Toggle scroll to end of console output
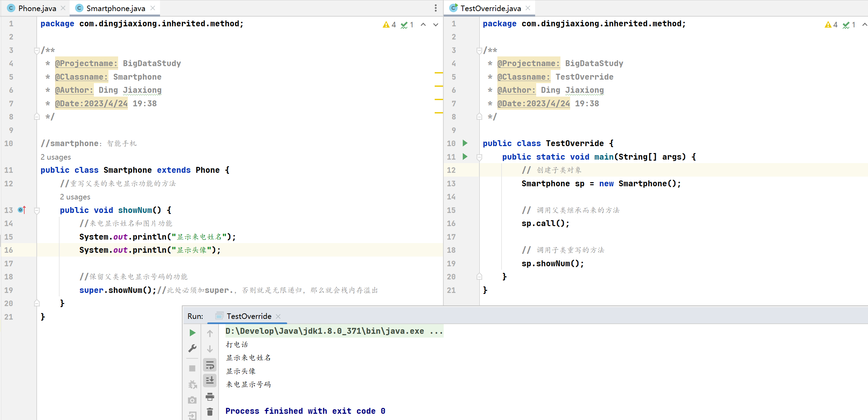 [x=210, y=380]
